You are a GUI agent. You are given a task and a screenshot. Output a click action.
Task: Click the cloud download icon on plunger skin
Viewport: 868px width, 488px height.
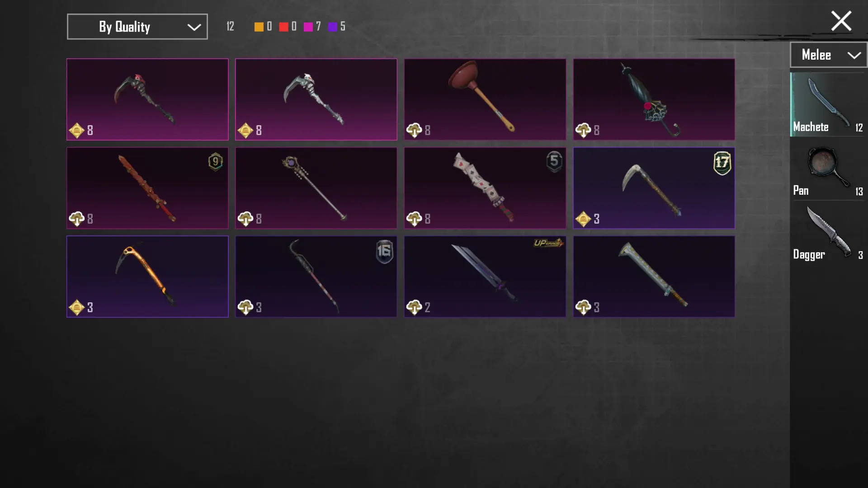coord(414,131)
